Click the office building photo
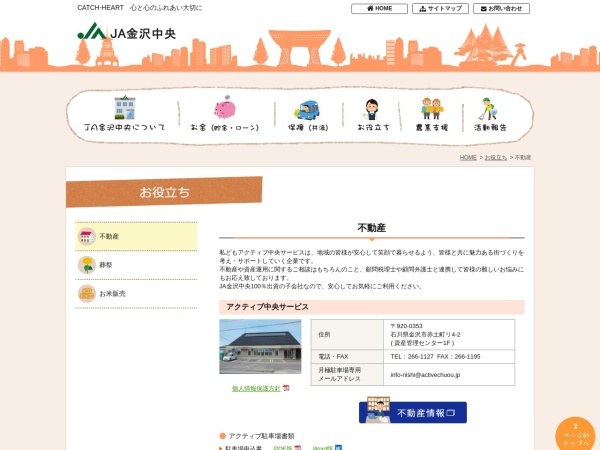The image size is (600, 450). point(260,347)
